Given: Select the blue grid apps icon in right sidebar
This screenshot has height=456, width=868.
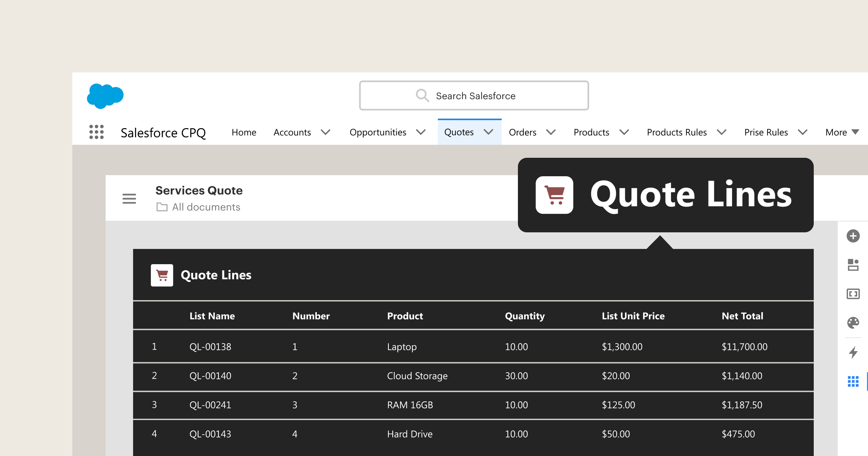Looking at the screenshot, I should point(853,381).
